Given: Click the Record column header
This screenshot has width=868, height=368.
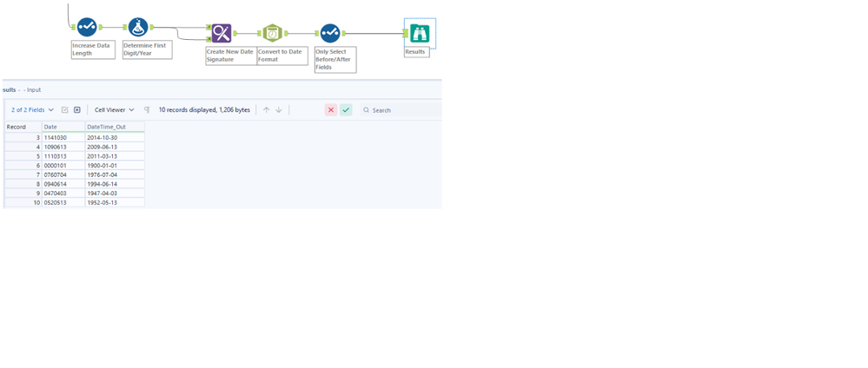Looking at the screenshot, I should click(23, 127).
